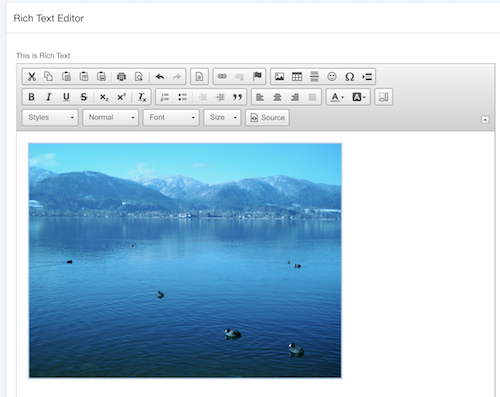Open the Size dropdown
Image resolution: width=500 pixels, height=397 pixels.
click(x=222, y=117)
